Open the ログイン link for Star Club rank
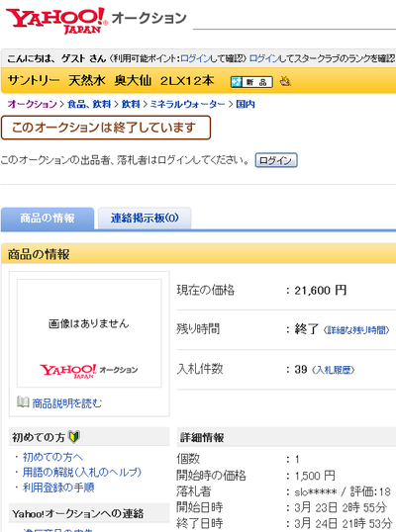The height and width of the screenshot is (532, 396). 264,58
